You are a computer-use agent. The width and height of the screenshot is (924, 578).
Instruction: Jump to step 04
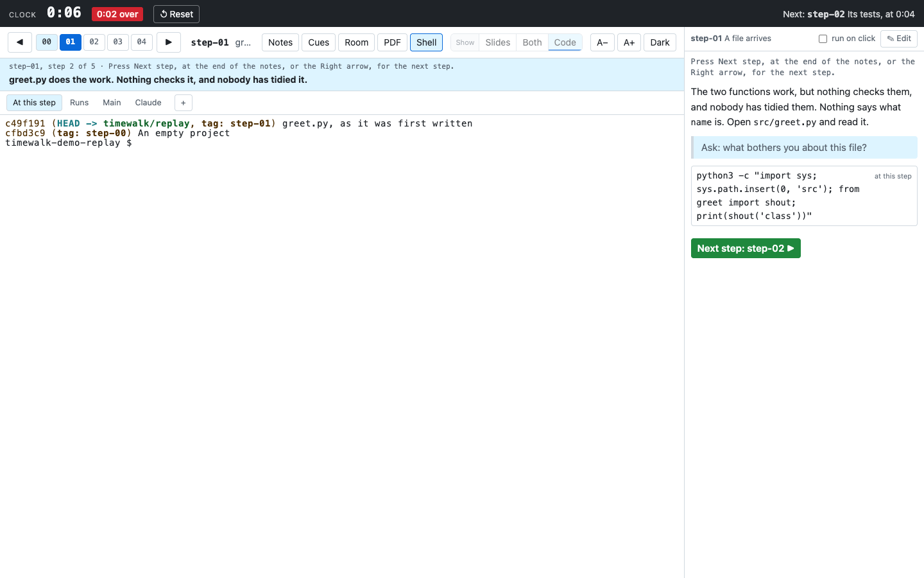click(x=142, y=42)
